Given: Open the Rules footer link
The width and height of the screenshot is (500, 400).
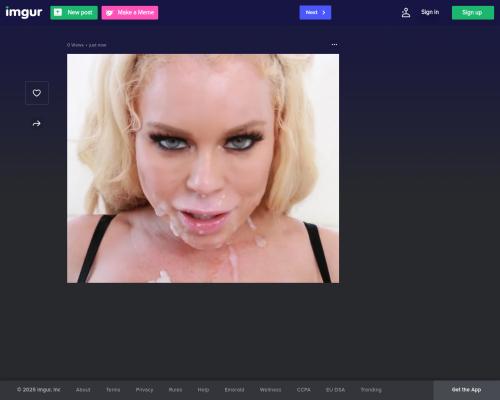Looking at the screenshot, I should click(x=175, y=390).
